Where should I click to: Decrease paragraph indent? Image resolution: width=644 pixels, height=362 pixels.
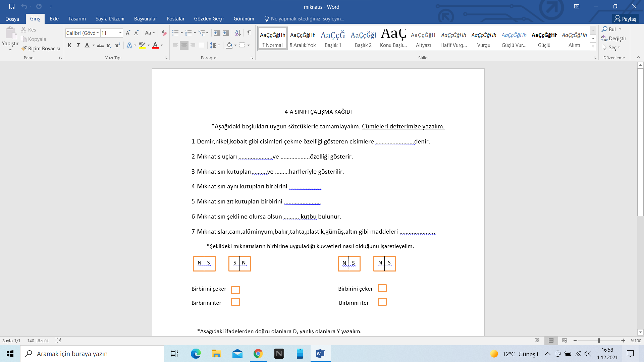click(x=217, y=33)
